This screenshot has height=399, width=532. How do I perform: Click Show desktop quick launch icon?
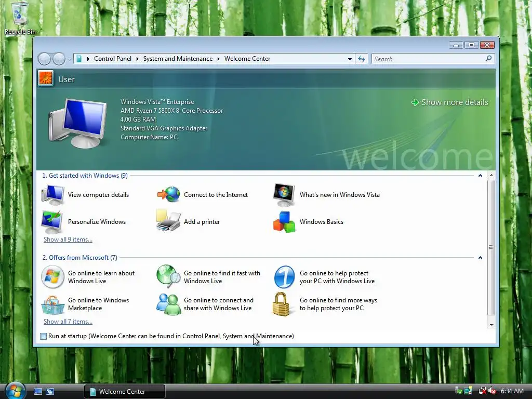coord(38,392)
